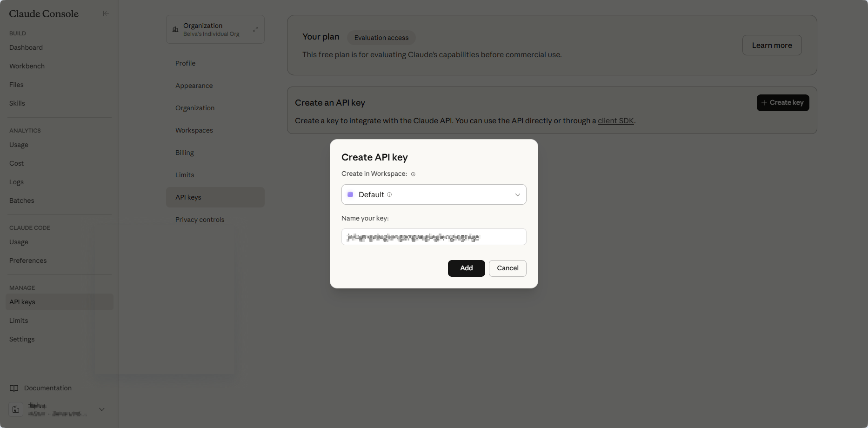This screenshot has width=868, height=428.
Task: Click the Name your key input field
Action: coord(434,237)
